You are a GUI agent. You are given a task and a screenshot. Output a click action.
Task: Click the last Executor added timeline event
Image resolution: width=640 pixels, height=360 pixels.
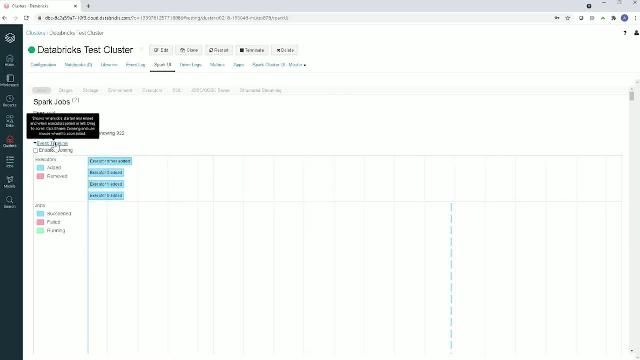tap(106, 196)
